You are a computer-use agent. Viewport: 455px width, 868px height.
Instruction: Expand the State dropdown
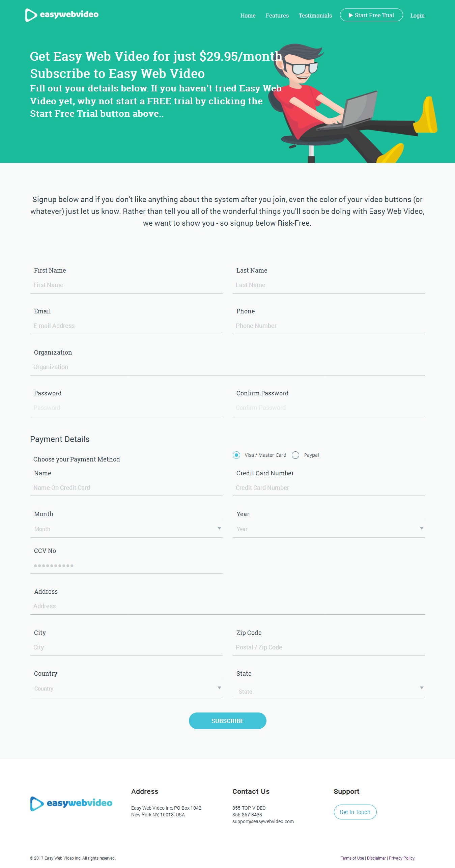(329, 690)
